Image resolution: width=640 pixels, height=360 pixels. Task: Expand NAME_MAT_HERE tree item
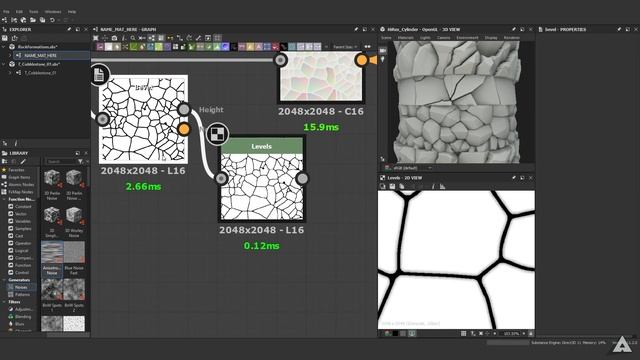[10, 56]
